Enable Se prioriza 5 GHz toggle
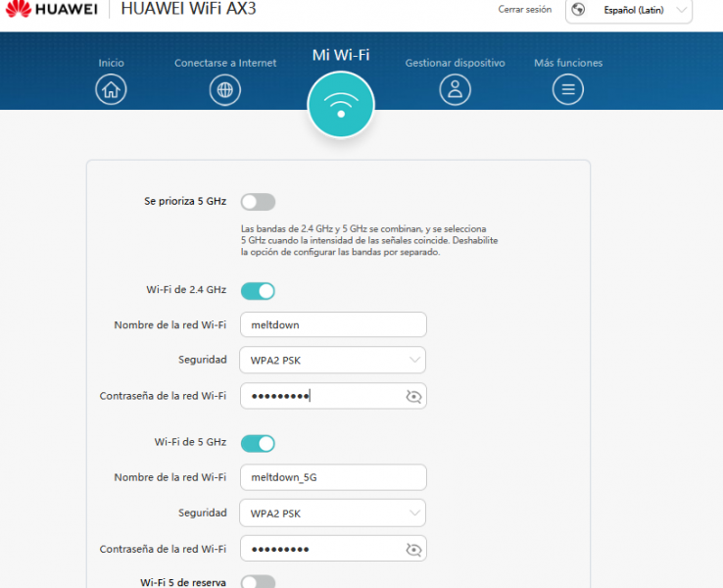This screenshot has height=588, width=723. pos(258,202)
